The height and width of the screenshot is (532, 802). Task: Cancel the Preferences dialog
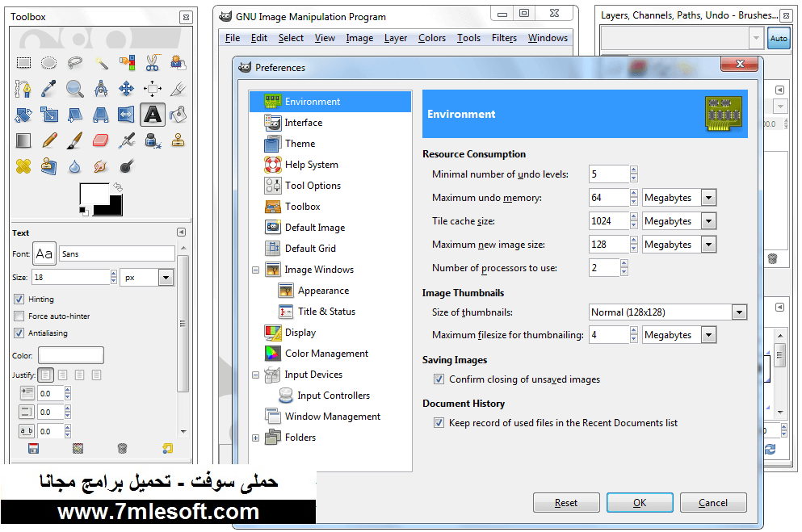[x=713, y=503]
